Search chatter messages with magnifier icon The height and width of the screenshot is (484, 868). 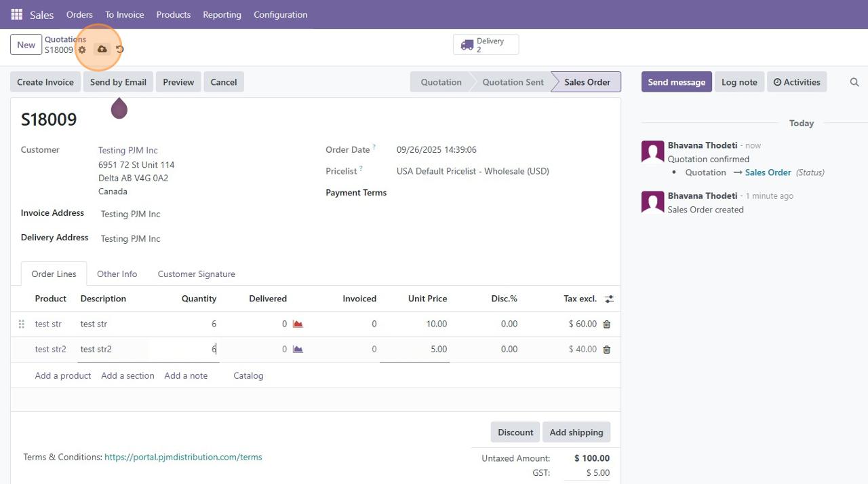click(854, 82)
